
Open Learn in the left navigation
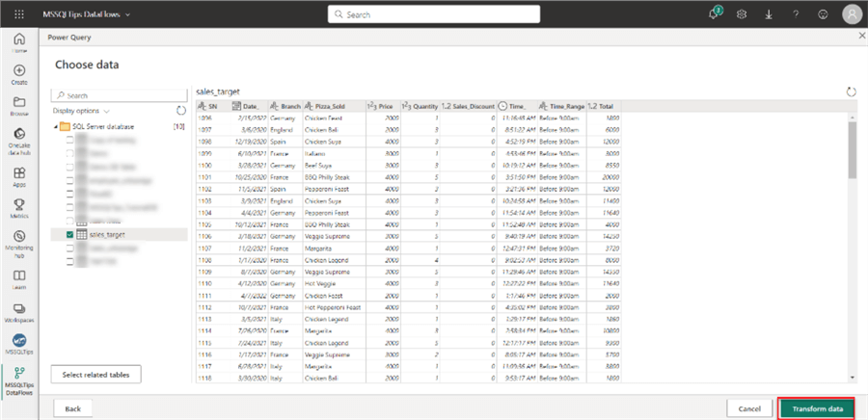[19, 279]
